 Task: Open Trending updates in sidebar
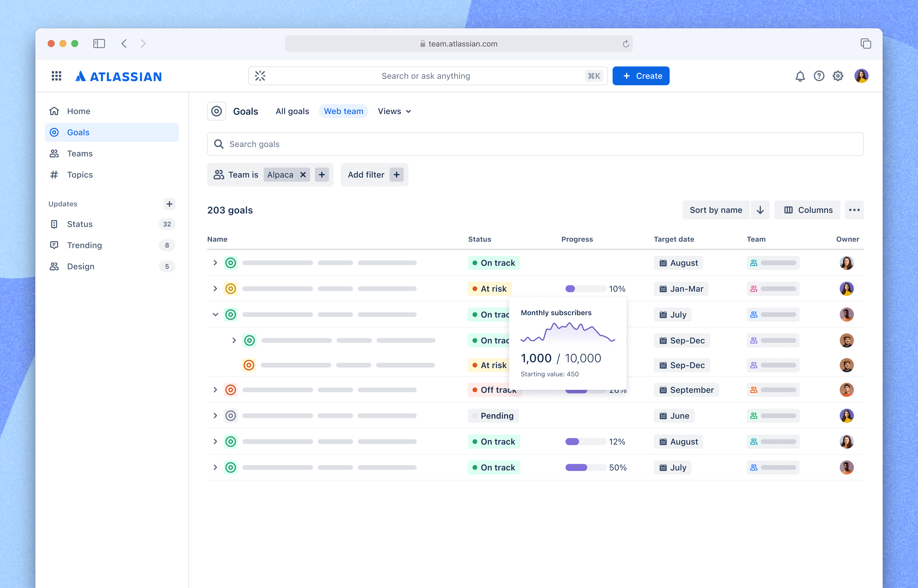pos(112,245)
